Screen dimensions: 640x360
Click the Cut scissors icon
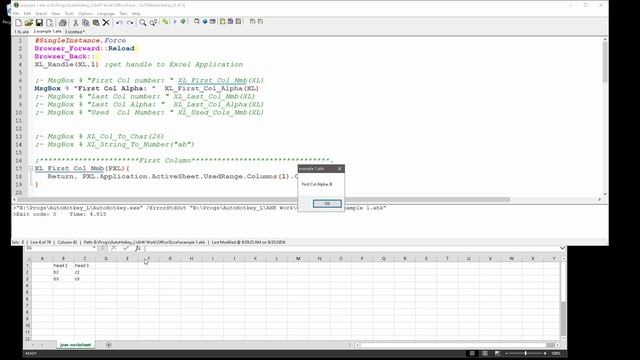click(76, 22)
